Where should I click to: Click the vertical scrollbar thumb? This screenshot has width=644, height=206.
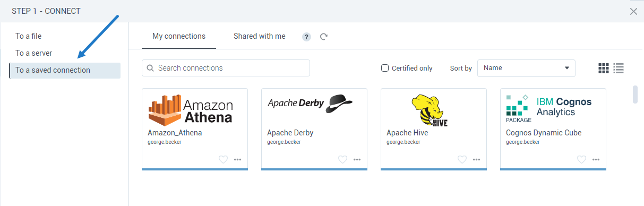(x=635, y=94)
